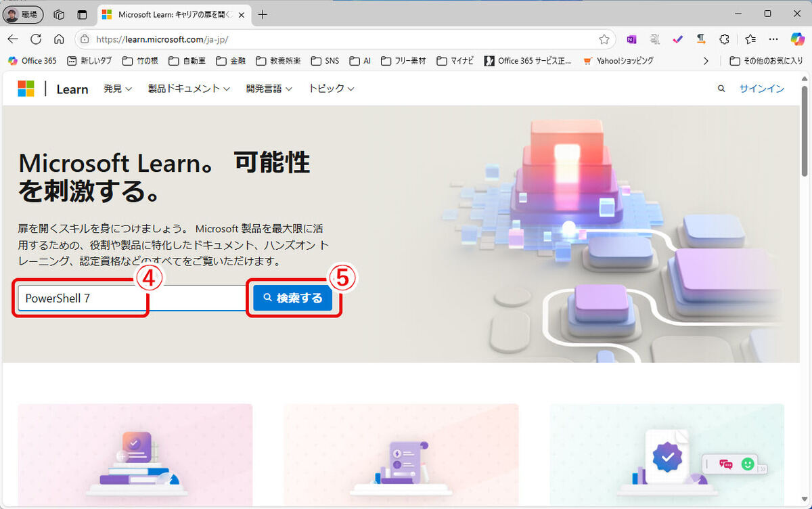The image size is (812, 509).
Task: Open the 職場 profile button
Action: pyautogui.click(x=24, y=14)
